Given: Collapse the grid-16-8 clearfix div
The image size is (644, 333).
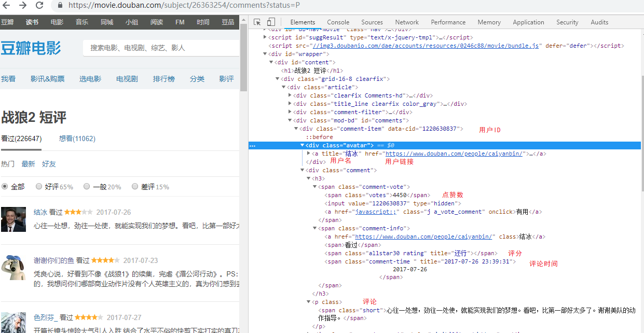Looking at the screenshot, I should pos(278,79).
